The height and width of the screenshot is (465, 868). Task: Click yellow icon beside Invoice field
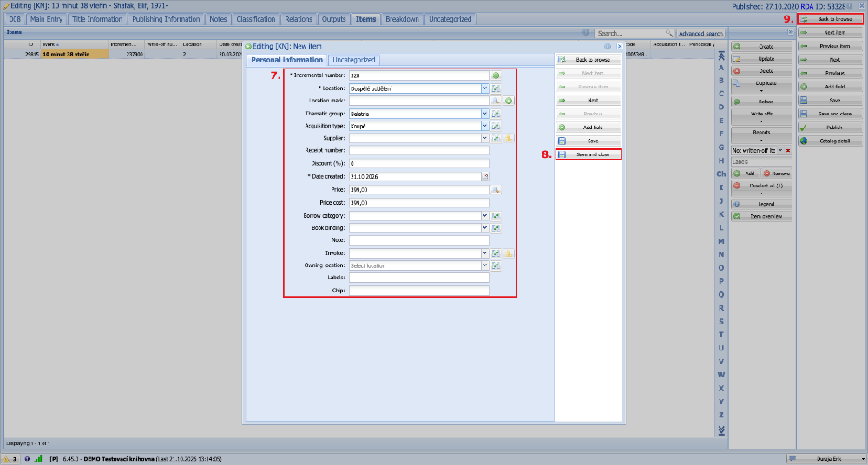[509, 253]
